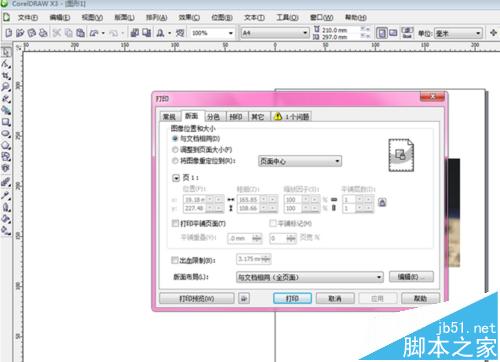The width and height of the screenshot is (500, 362).
Task: Click the Print toolbar icon
Action: click(43, 33)
